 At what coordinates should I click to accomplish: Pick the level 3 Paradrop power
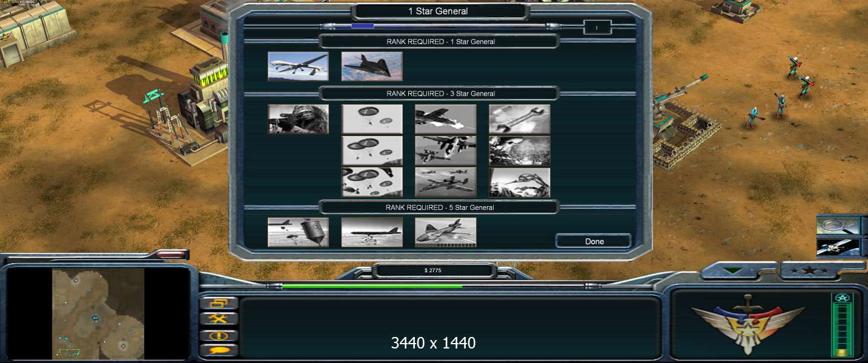coord(372,182)
